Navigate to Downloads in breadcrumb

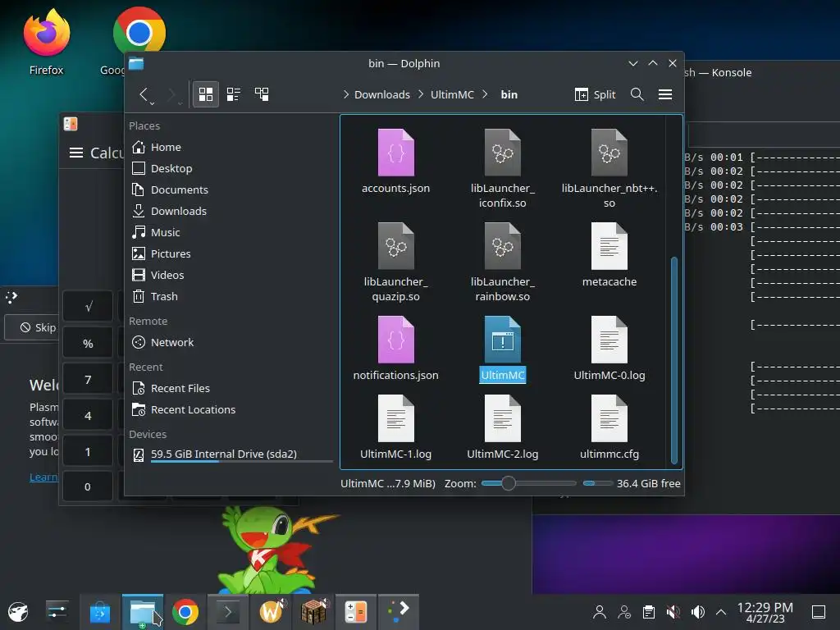(x=382, y=95)
